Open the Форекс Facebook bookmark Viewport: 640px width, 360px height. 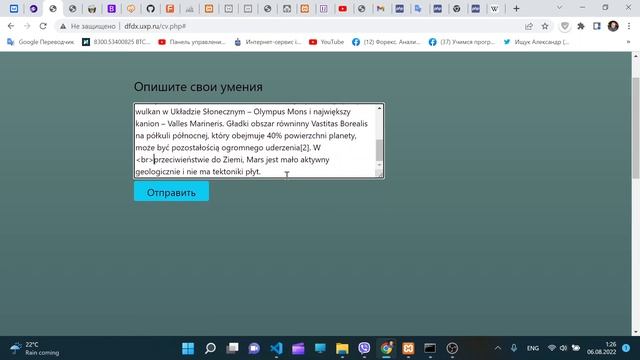pyautogui.click(x=386, y=42)
